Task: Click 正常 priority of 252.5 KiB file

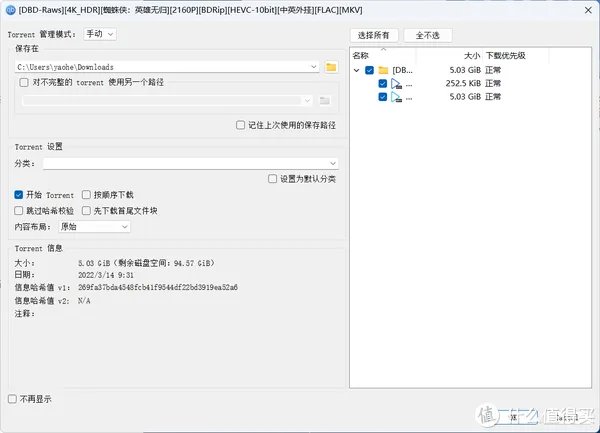Action: (493, 83)
